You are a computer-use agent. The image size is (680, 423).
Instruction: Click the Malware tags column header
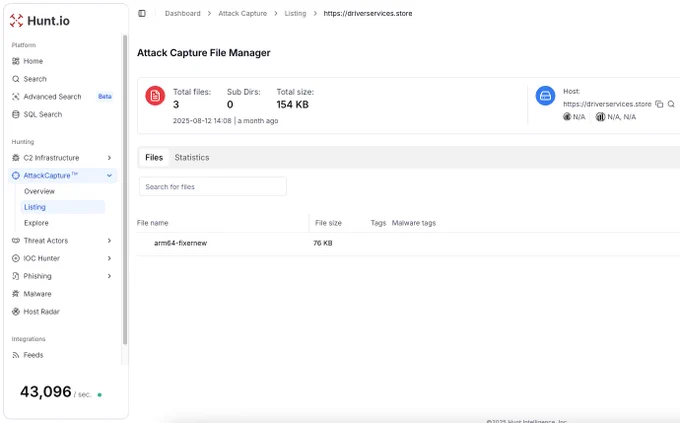pos(414,223)
